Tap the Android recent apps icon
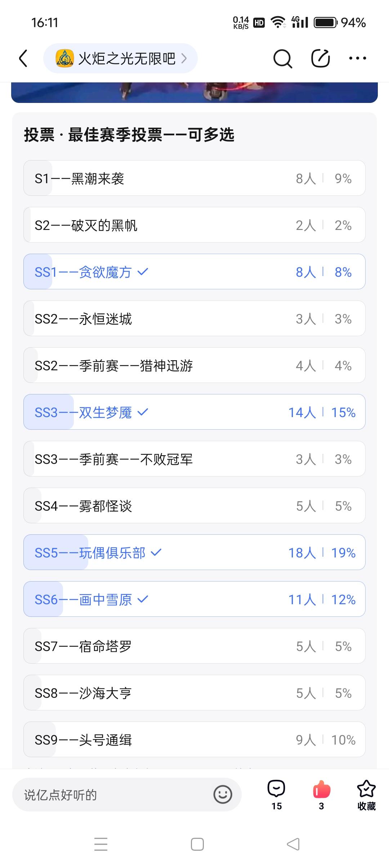This screenshot has height=868, width=389. coord(101,844)
